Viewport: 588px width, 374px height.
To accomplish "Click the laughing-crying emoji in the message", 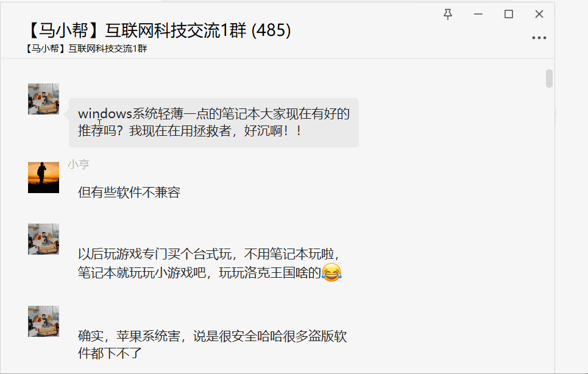I will click(331, 272).
